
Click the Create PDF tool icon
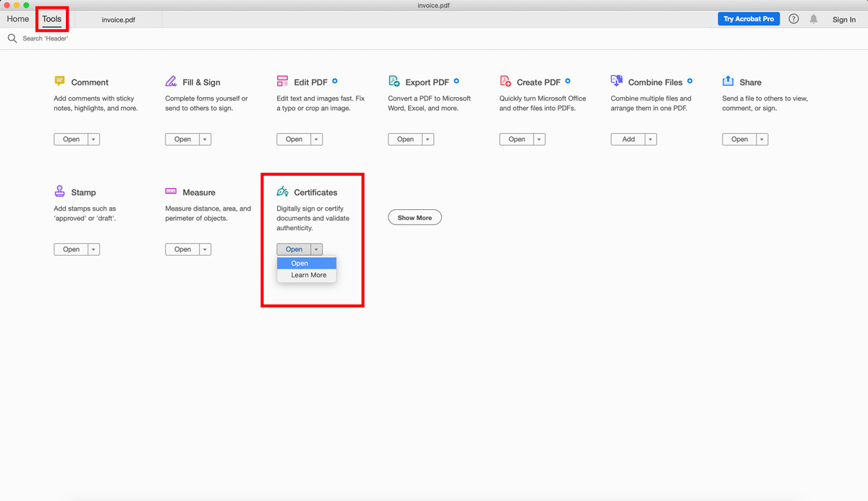coord(506,81)
